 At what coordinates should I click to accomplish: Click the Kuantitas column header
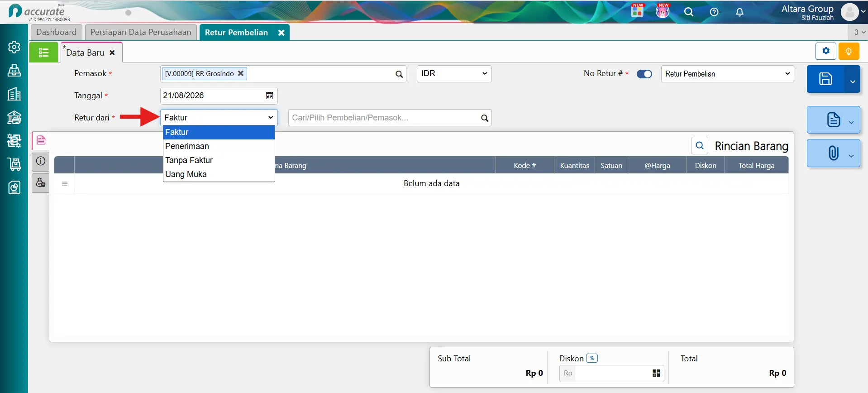click(574, 165)
